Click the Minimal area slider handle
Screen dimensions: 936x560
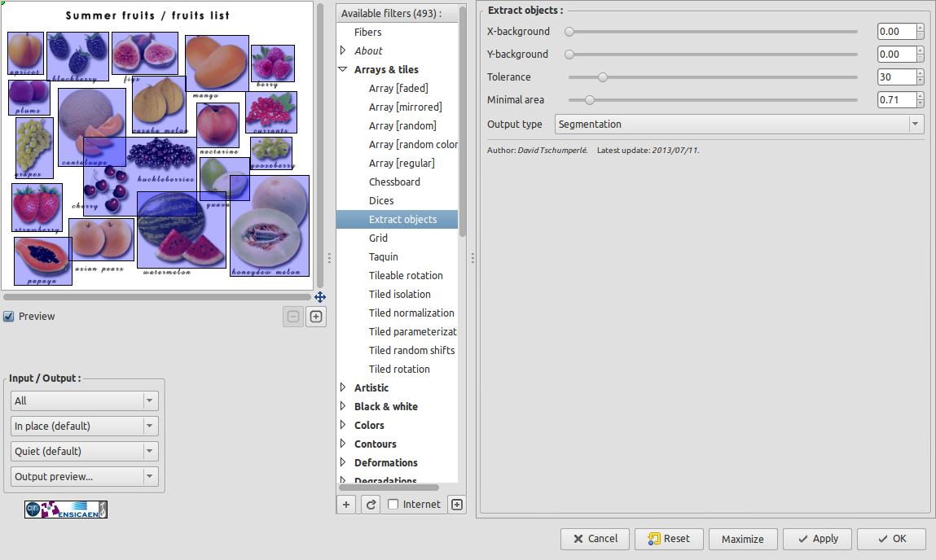tap(590, 99)
